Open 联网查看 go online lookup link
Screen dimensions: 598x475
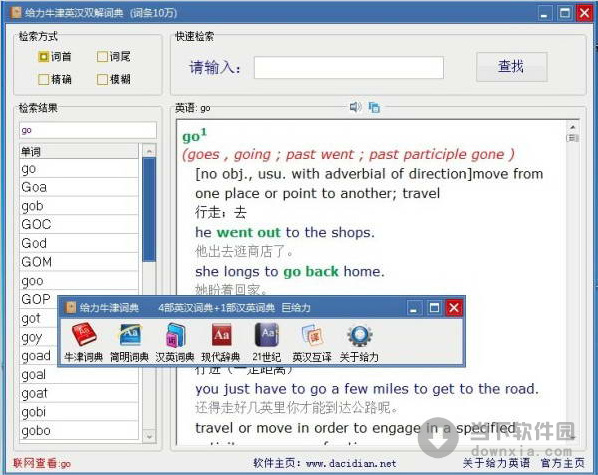(x=42, y=463)
